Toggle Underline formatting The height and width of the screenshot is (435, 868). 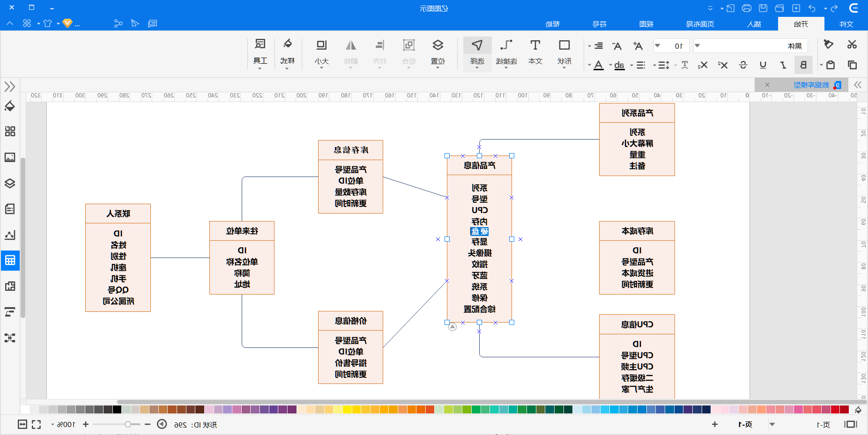point(763,65)
